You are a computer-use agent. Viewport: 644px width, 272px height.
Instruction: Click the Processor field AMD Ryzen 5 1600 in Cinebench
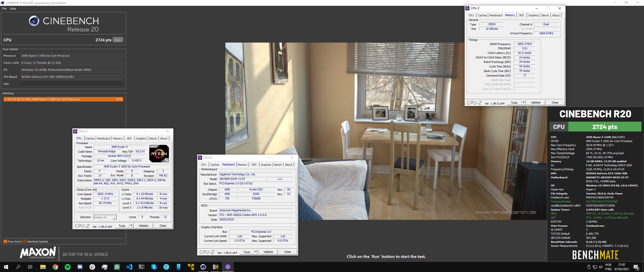click(x=72, y=56)
